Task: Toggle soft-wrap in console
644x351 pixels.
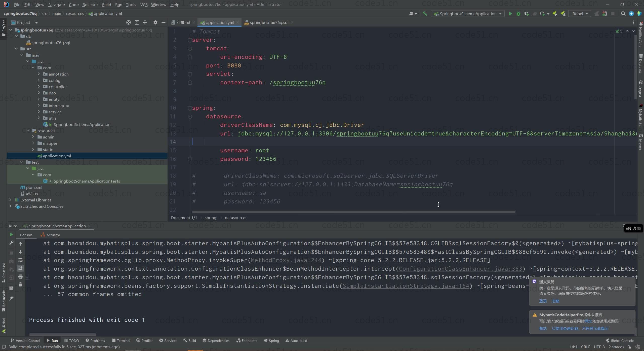Action: pos(20,260)
